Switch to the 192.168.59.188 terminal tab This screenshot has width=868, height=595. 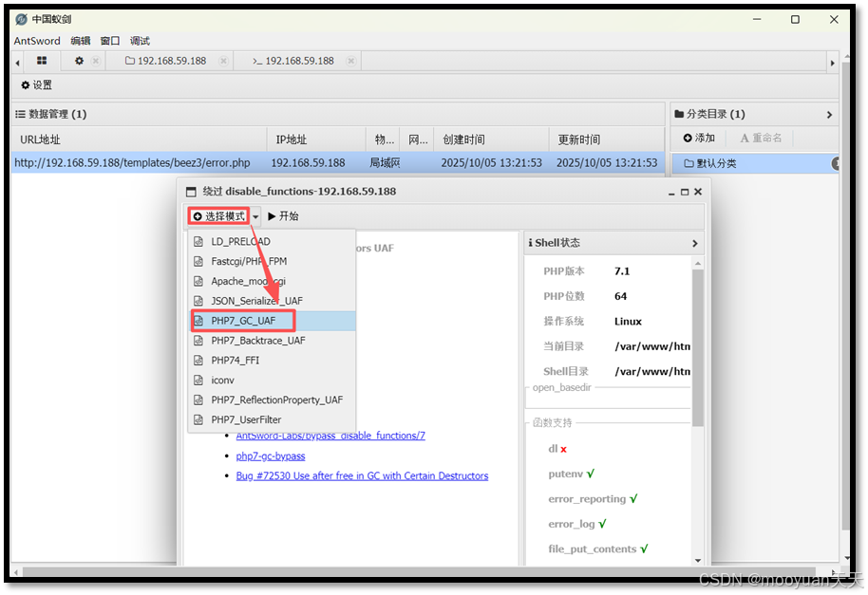292,61
